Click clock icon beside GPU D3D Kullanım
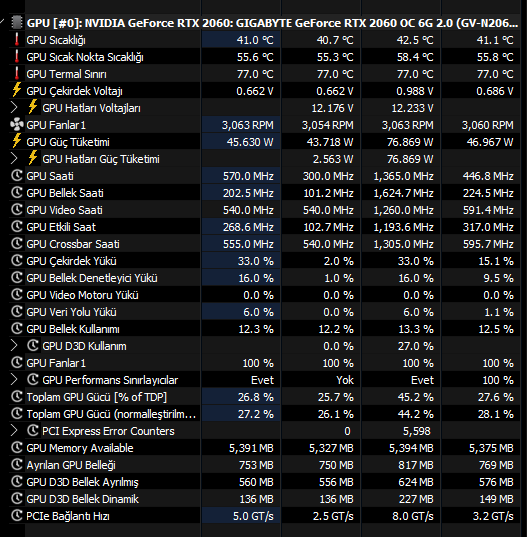The height and width of the screenshot is (537, 527). 33,346
